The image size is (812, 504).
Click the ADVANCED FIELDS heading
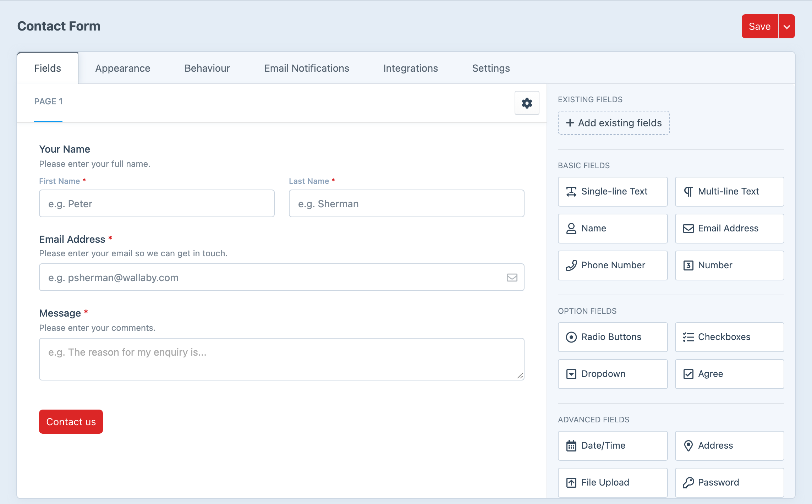(x=594, y=420)
